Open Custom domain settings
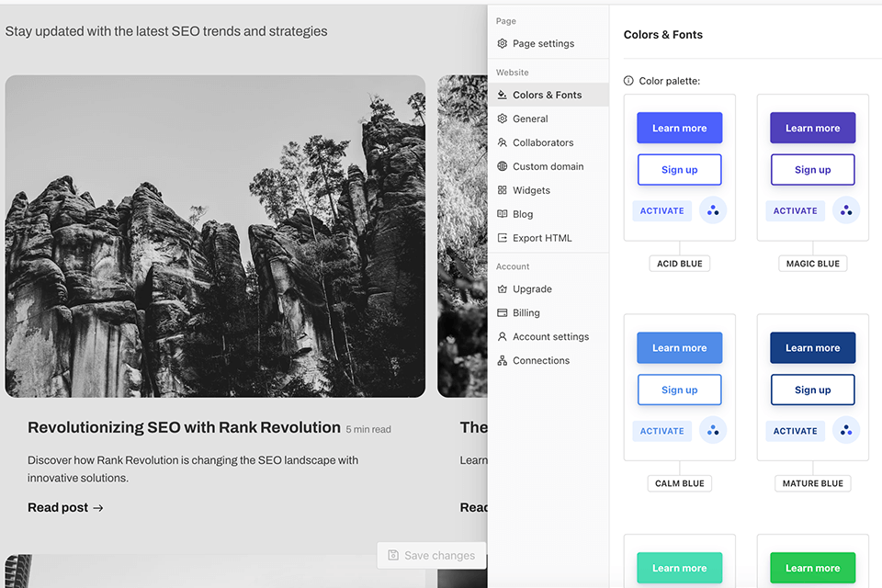The image size is (882, 588). pyautogui.click(x=548, y=166)
